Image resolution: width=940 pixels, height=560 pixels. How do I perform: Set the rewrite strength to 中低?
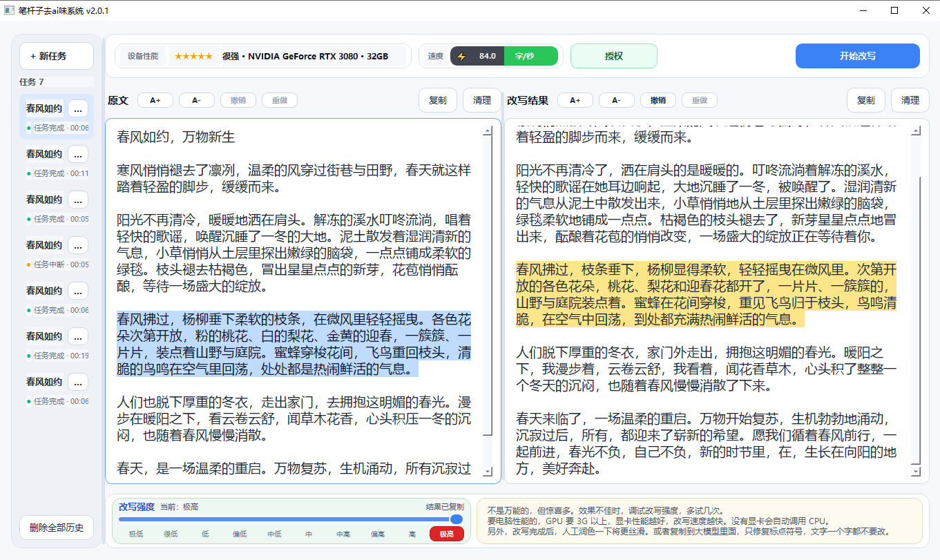coord(274,534)
